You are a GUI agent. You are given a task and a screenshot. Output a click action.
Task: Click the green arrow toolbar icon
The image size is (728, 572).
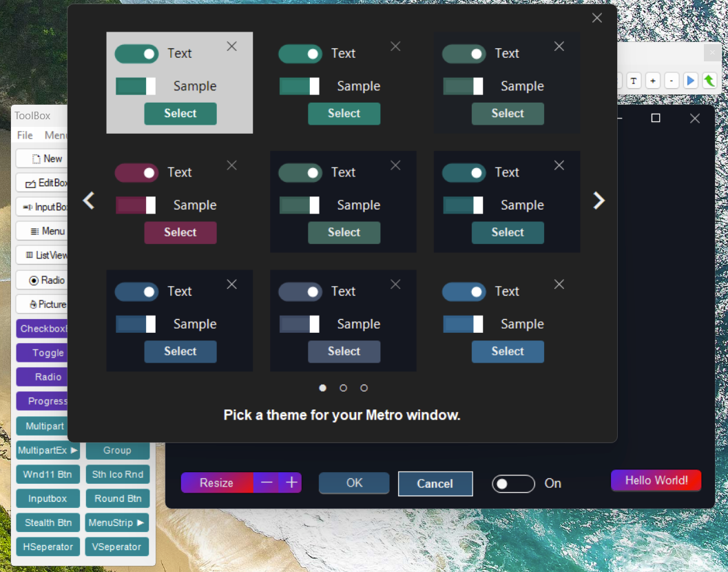point(709,81)
